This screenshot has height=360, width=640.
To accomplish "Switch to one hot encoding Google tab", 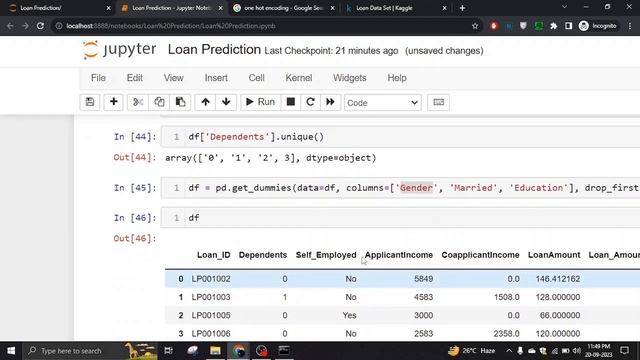I will pos(284,8).
